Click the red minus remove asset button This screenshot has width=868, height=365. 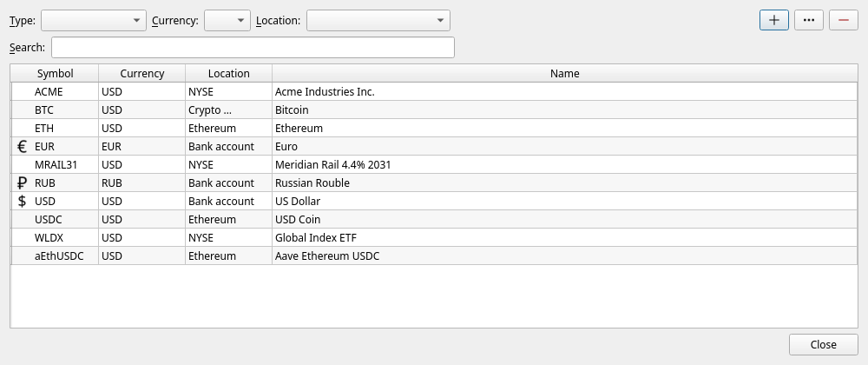(843, 20)
